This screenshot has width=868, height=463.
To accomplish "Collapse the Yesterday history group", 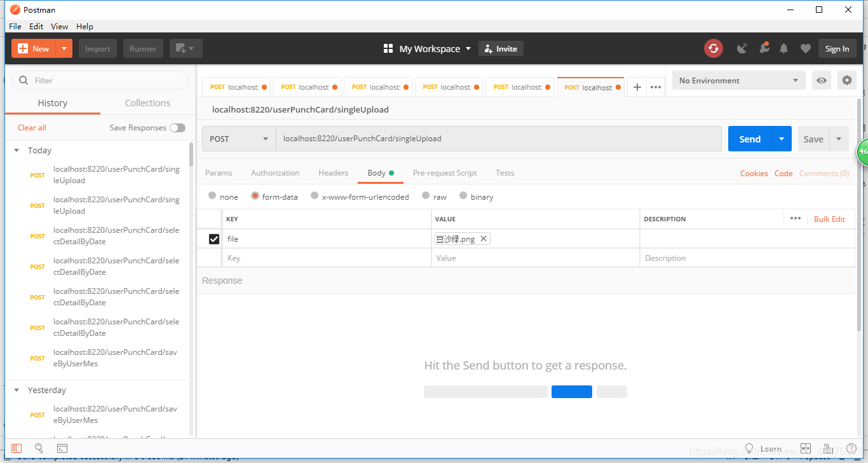I will coord(17,390).
